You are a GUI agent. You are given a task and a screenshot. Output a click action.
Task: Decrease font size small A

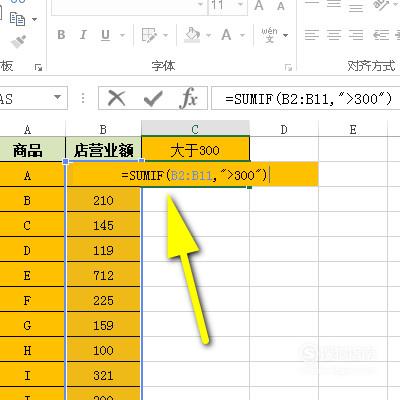(281, 6)
